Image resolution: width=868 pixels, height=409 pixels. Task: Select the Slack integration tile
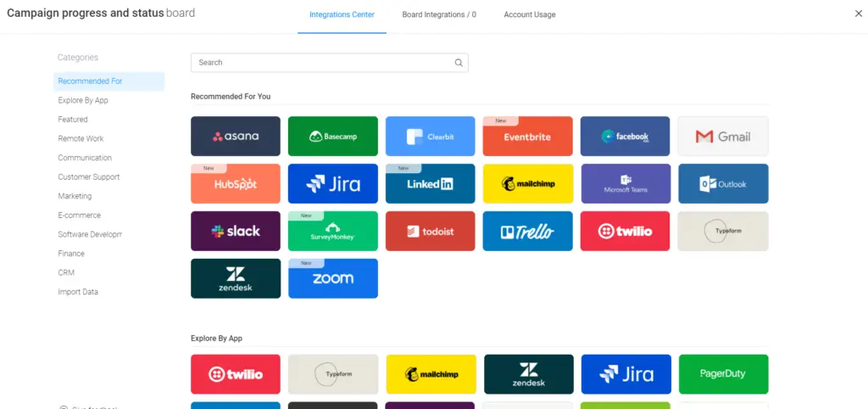point(236,231)
